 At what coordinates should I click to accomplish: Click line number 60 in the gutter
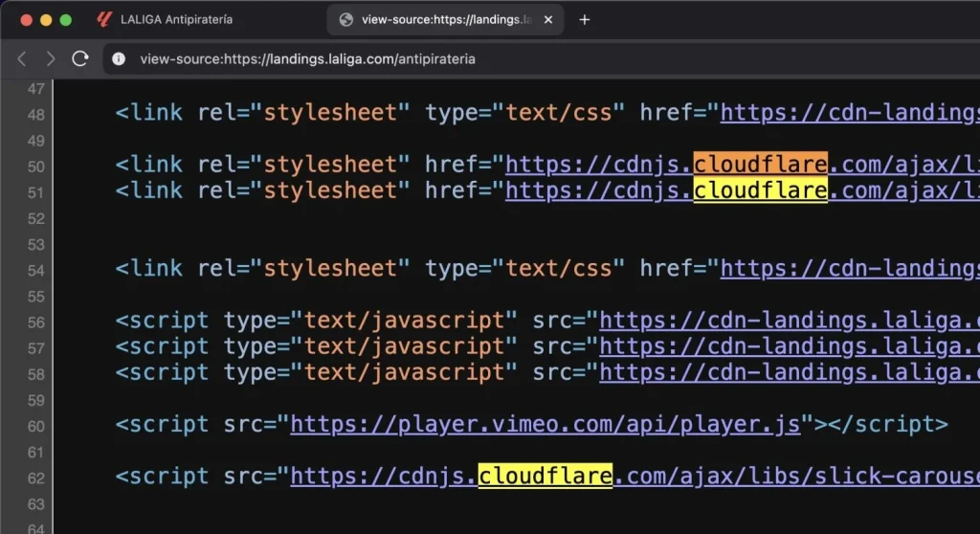click(35, 425)
